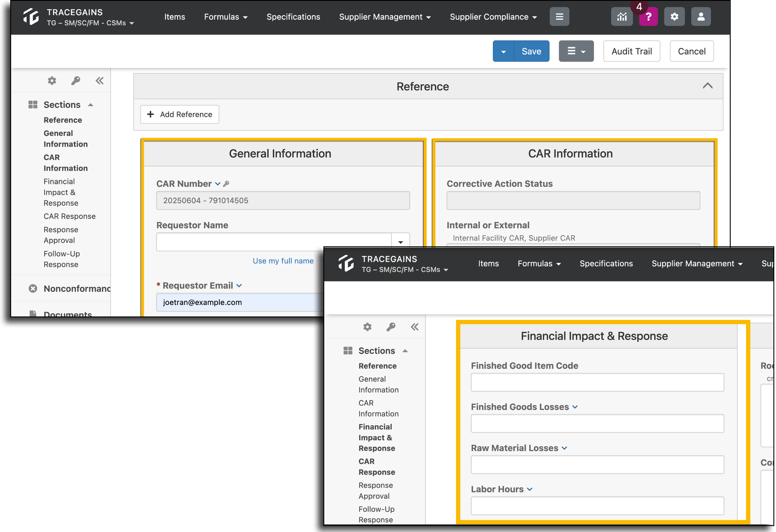Go to CAR Information in back window sidebar
This screenshot has height=532, width=776.
point(66,163)
